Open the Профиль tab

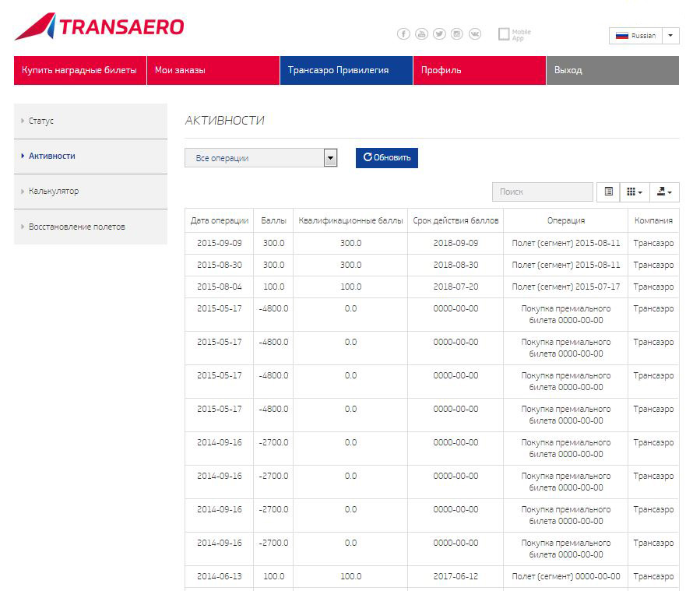(480, 70)
